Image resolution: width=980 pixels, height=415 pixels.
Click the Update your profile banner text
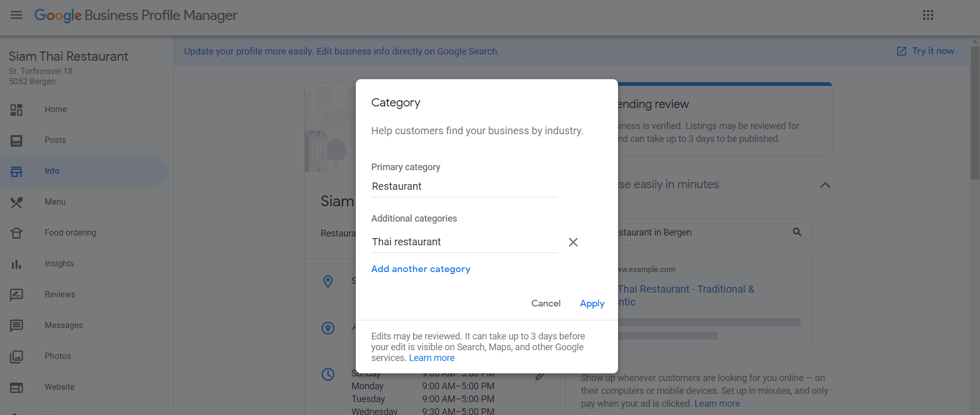(341, 51)
